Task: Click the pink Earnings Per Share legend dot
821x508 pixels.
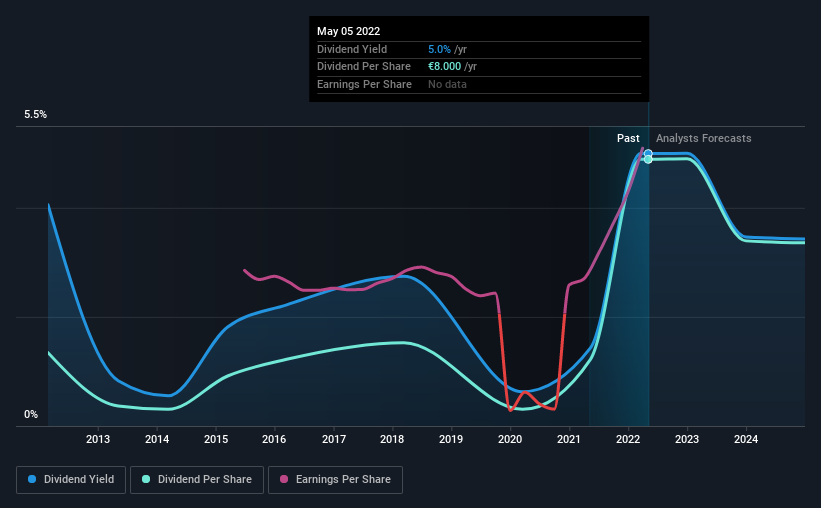Action: pyautogui.click(x=284, y=479)
